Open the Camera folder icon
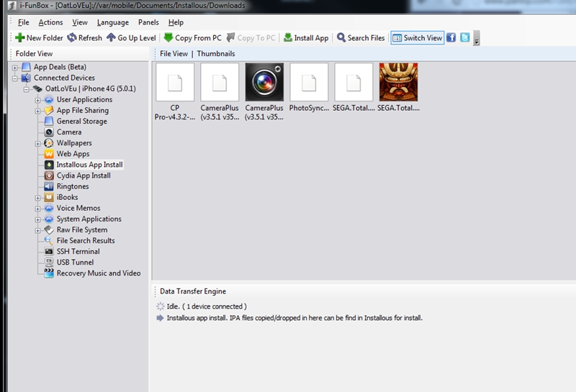 point(49,132)
